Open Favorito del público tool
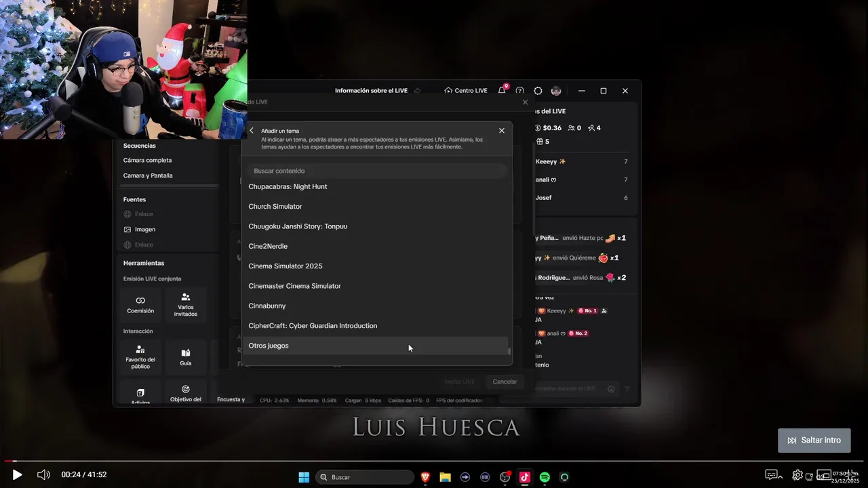The image size is (868, 488). click(140, 357)
